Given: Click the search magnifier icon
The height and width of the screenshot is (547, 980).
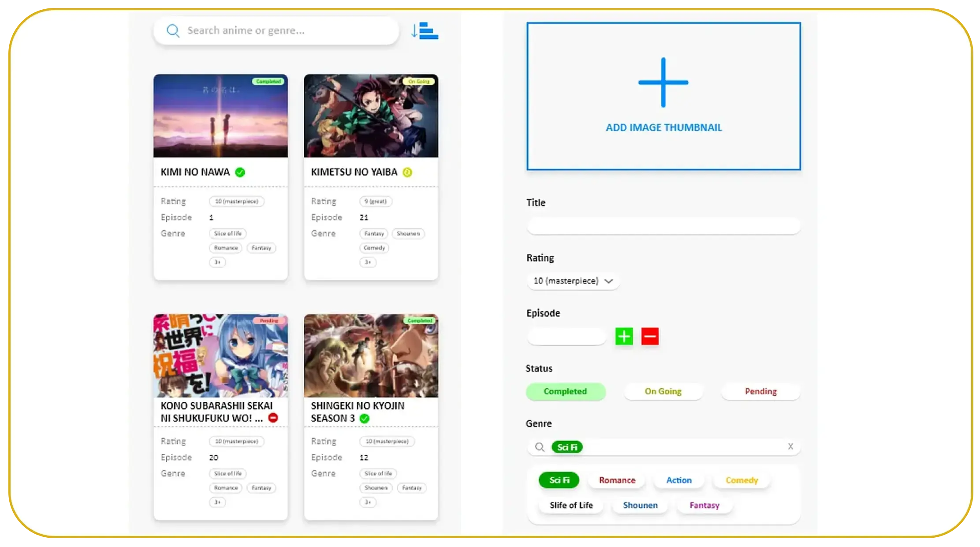Looking at the screenshot, I should pyautogui.click(x=173, y=31).
